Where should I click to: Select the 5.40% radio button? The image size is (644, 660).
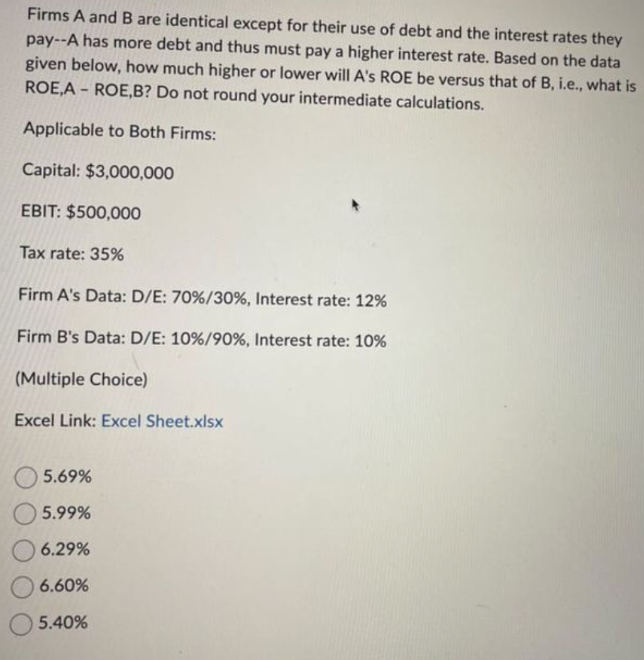pos(26,622)
